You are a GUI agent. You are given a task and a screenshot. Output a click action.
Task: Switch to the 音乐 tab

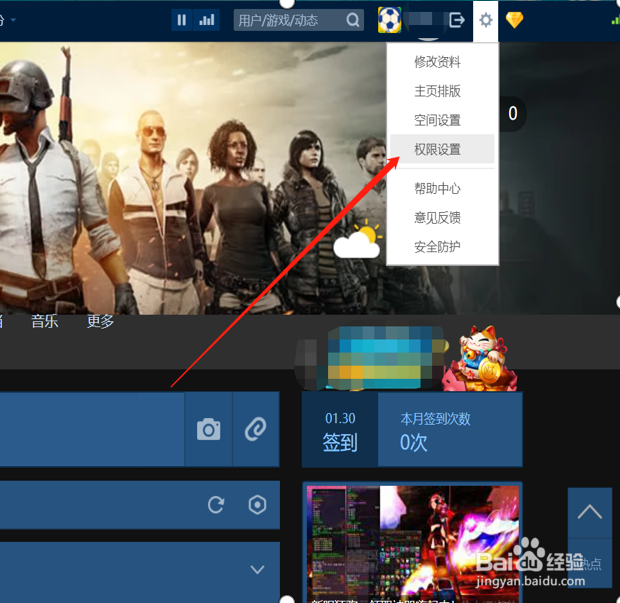45,321
